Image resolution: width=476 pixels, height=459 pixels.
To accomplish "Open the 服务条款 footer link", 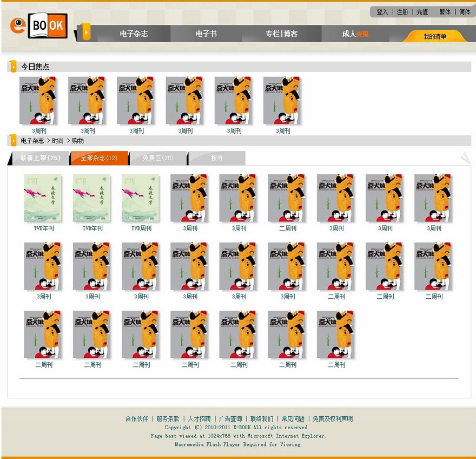I will click(x=168, y=419).
